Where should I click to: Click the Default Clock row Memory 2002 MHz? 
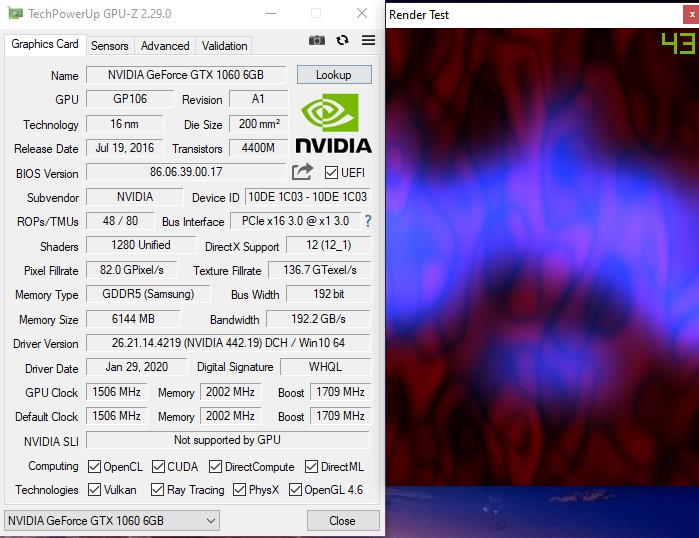pyautogui.click(x=230, y=416)
